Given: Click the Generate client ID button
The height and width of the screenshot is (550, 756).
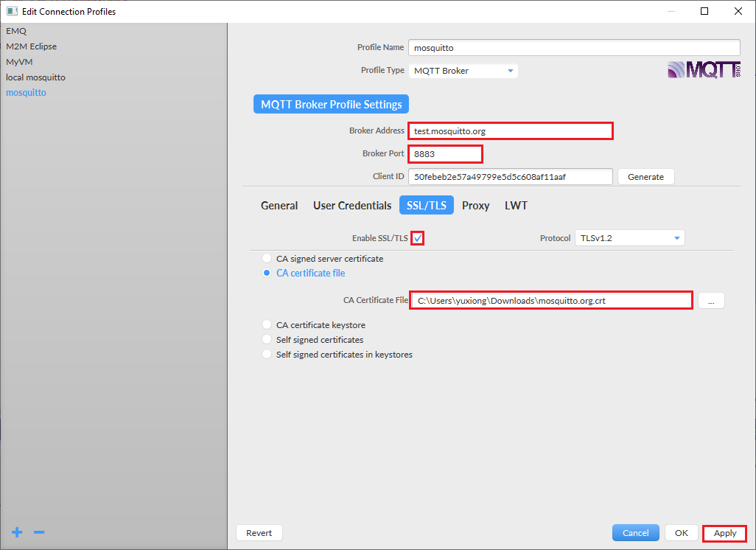Looking at the screenshot, I should click(x=645, y=177).
